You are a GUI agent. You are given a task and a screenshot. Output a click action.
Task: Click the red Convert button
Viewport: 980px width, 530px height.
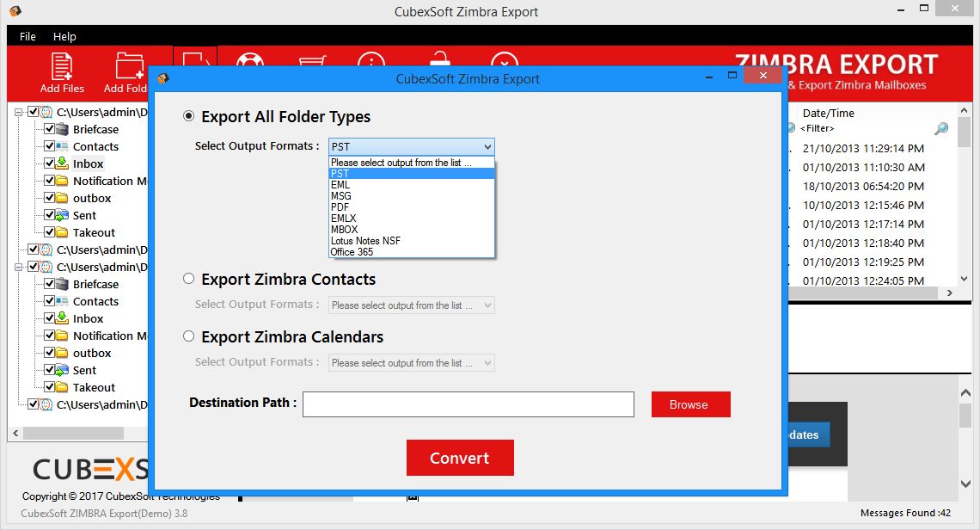460,458
